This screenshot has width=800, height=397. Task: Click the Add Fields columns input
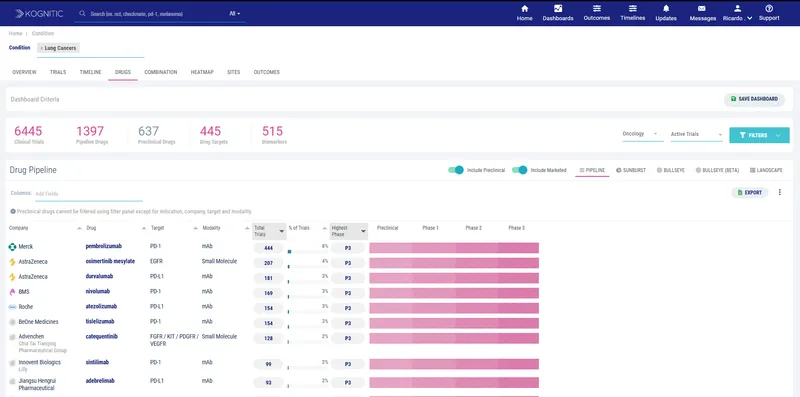[89, 194]
